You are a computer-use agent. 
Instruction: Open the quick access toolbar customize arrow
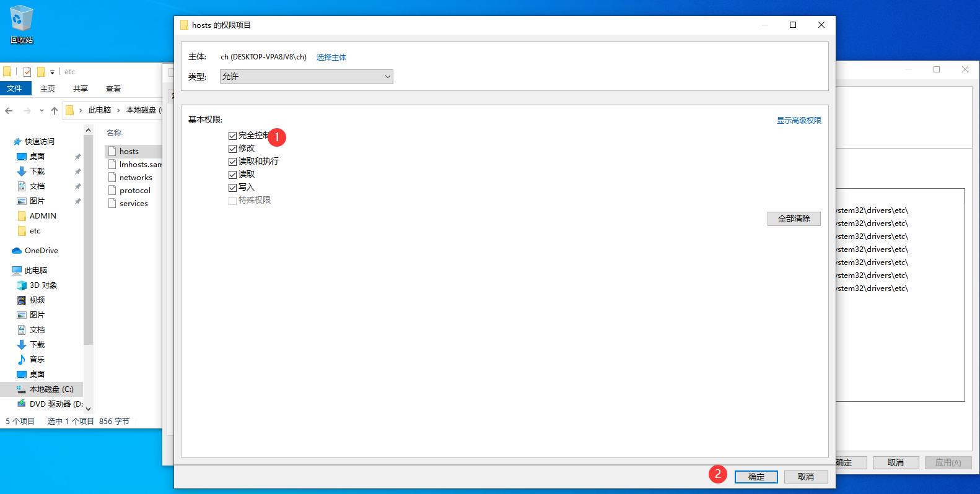click(x=52, y=72)
